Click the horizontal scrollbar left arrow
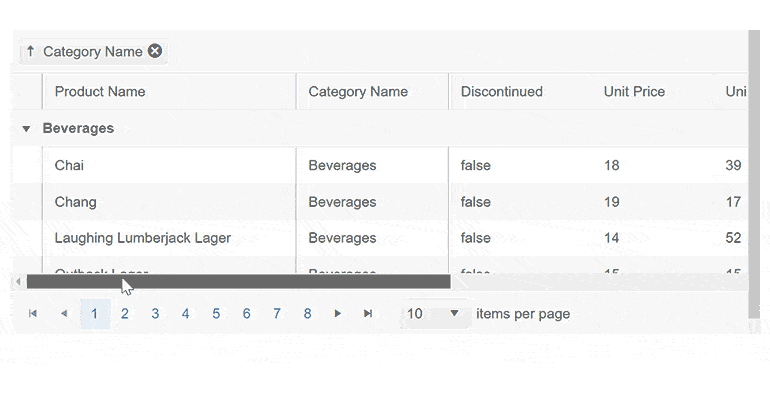The width and height of the screenshot is (770, 395). [18, 282]
